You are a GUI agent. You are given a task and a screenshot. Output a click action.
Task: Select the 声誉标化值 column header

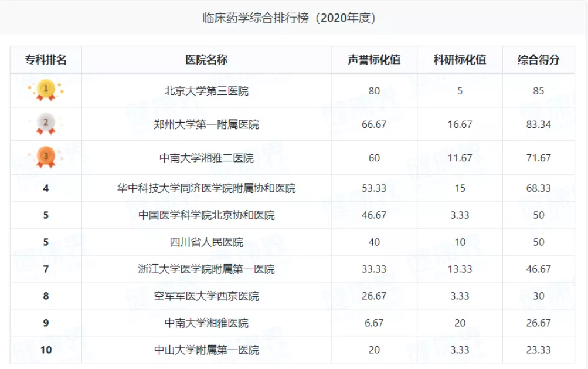click(x=374, y=60)
